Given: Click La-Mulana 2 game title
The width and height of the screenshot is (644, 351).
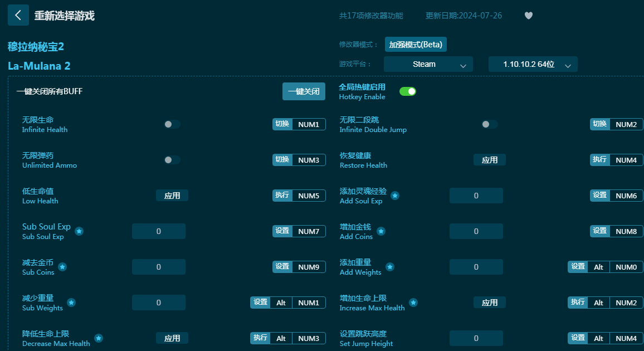Looking at the screenshot, I should (39, 66).
